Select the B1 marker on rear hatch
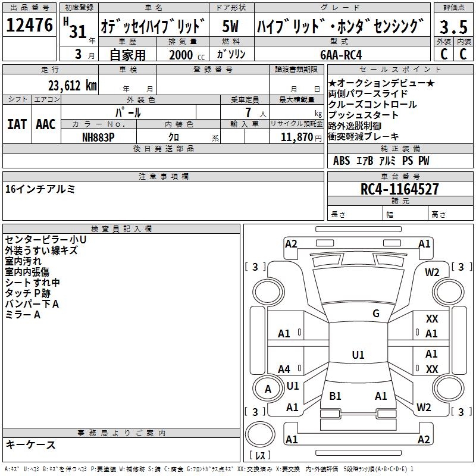Image resolution: width=476 pixels, height=476 pixels. point(335,396)
